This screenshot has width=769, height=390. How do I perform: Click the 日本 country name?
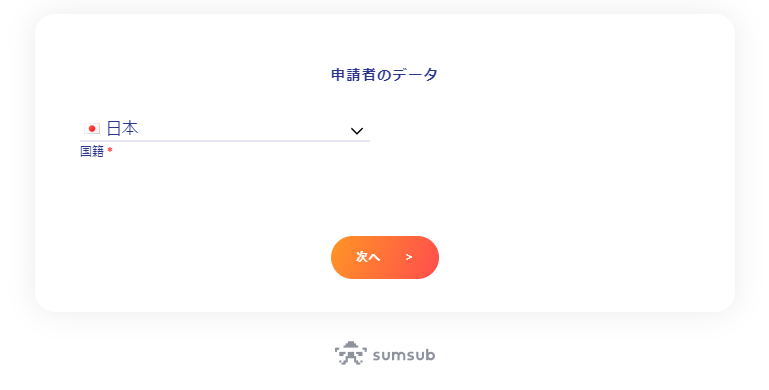point(122,129)
